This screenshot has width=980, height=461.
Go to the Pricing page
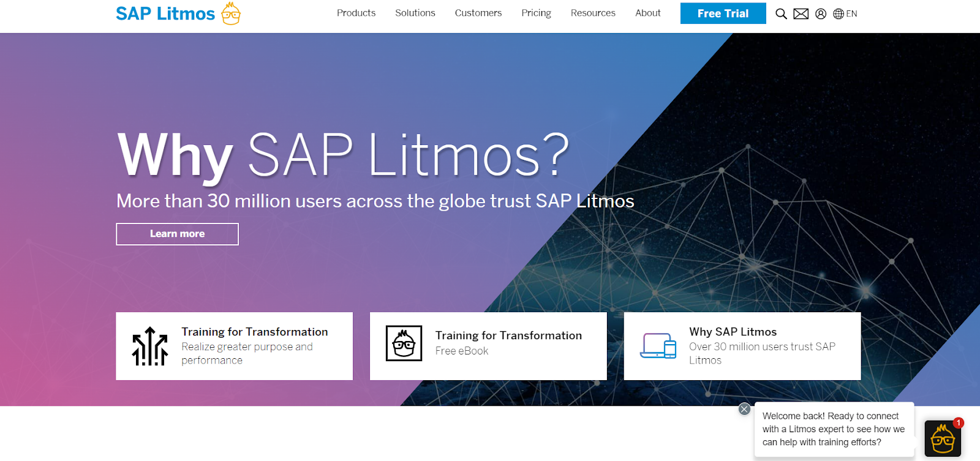pos(536,13)
